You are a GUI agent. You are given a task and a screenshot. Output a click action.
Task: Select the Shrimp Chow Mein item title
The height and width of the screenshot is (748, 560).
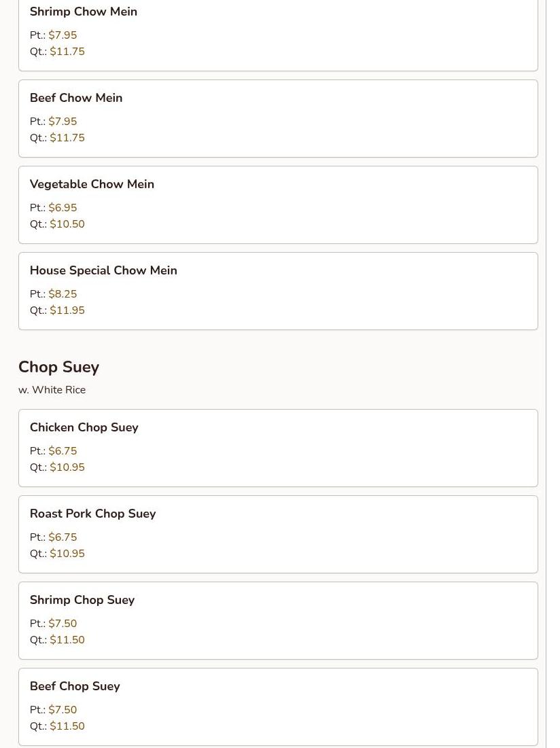[x=84, y=12]
